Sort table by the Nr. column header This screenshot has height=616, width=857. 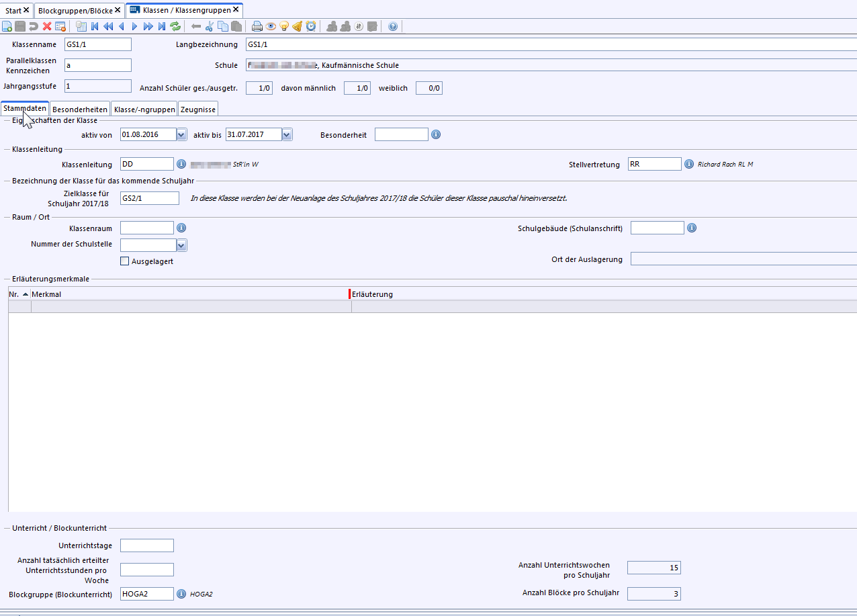[18, 294]
